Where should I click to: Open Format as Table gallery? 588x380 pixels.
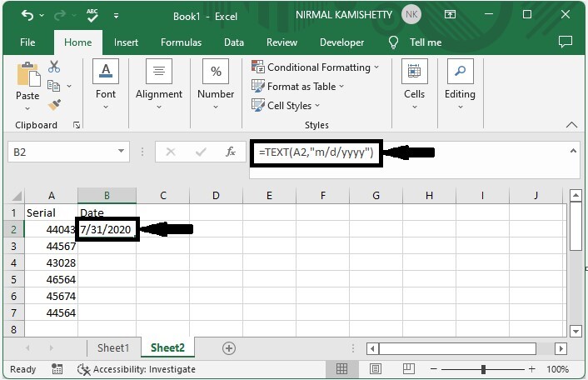pyautogui.click(x=297, y=87)
